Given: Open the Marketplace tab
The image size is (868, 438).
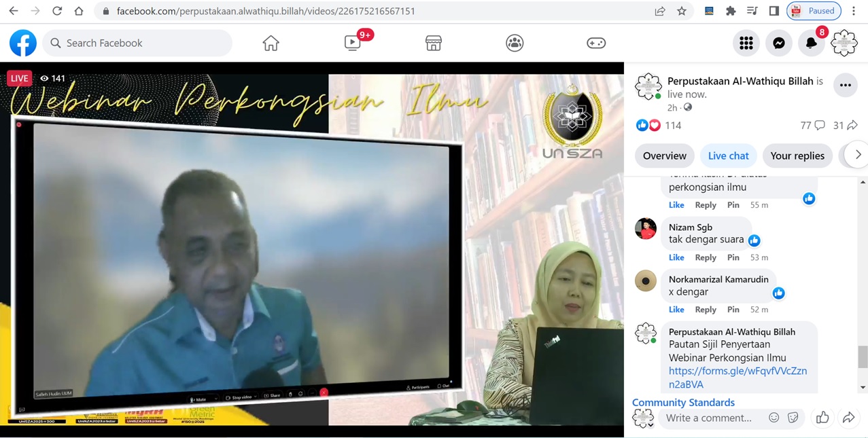Looking at the screenshot, I should click(x=434, y=43).
